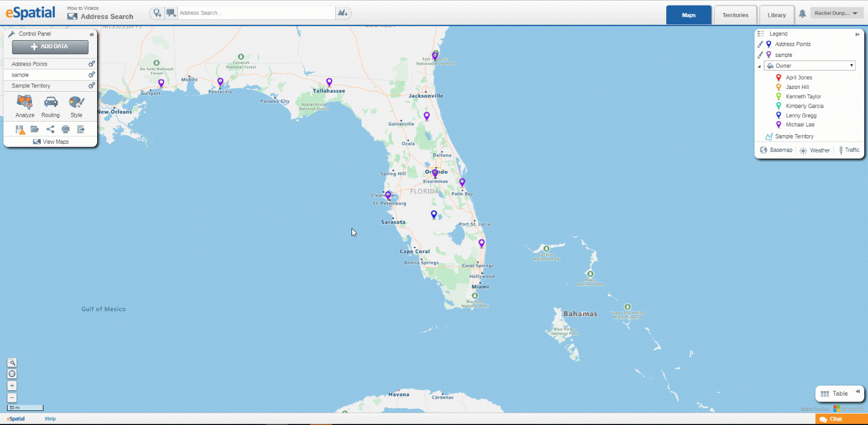
Task: Click the print map icon
Action: (x=66, y=129)
